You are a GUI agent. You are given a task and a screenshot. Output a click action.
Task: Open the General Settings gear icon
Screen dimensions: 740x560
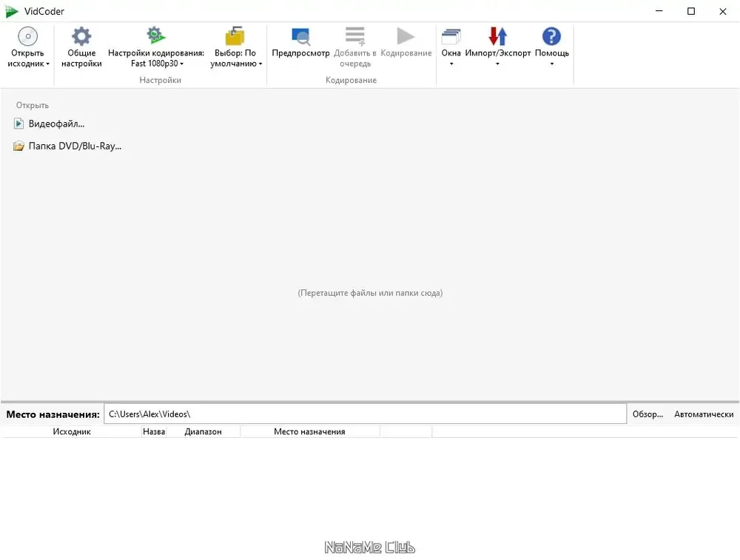(x=81, y=36)
